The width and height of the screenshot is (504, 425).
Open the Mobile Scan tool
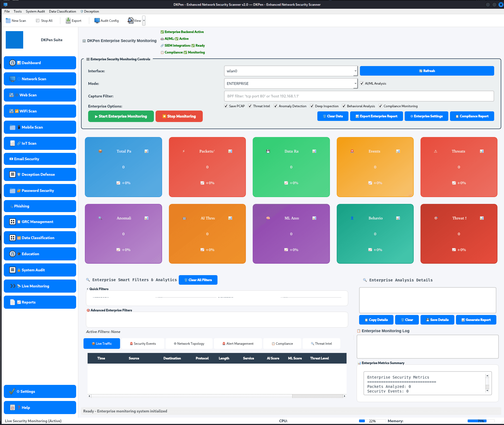(x=40, y=127)
